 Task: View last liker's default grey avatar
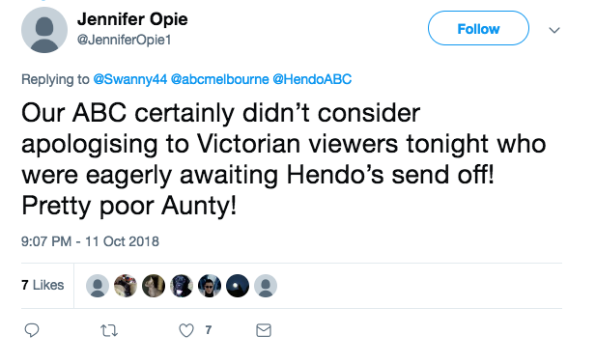(x=266, y=286)
